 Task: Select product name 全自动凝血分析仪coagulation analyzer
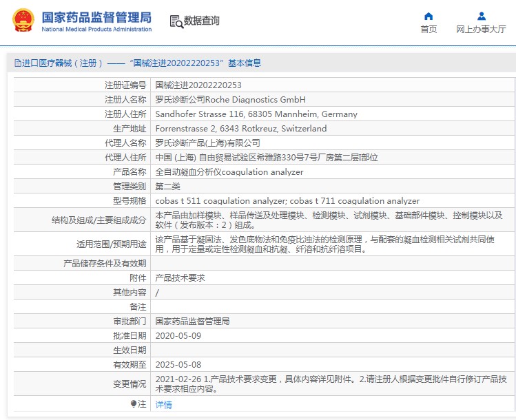click(x=229, y=172)
